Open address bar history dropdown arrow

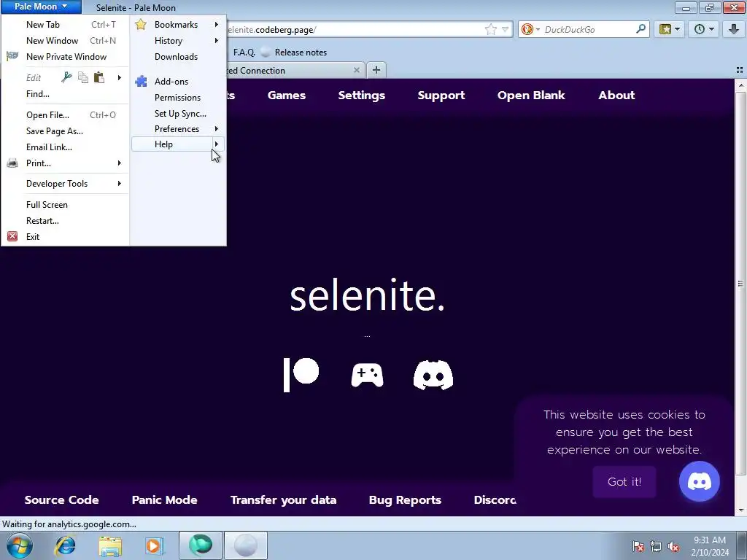point(505,29)
